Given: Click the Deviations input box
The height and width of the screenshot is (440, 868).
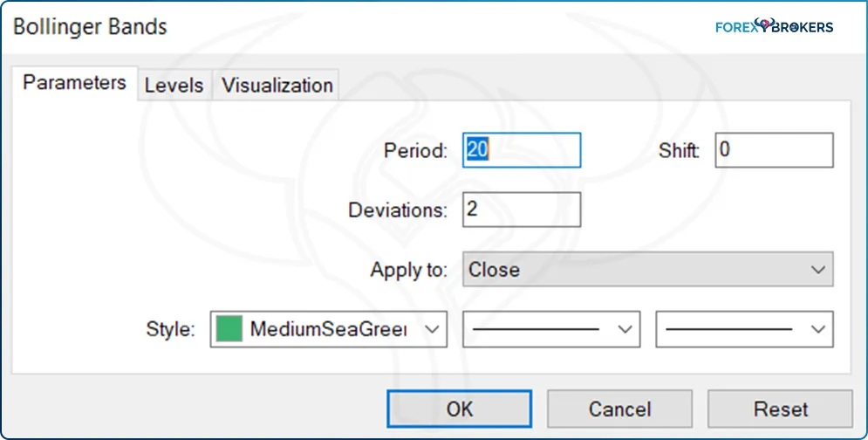Looking at the screenshot, I should pos(521,210).
